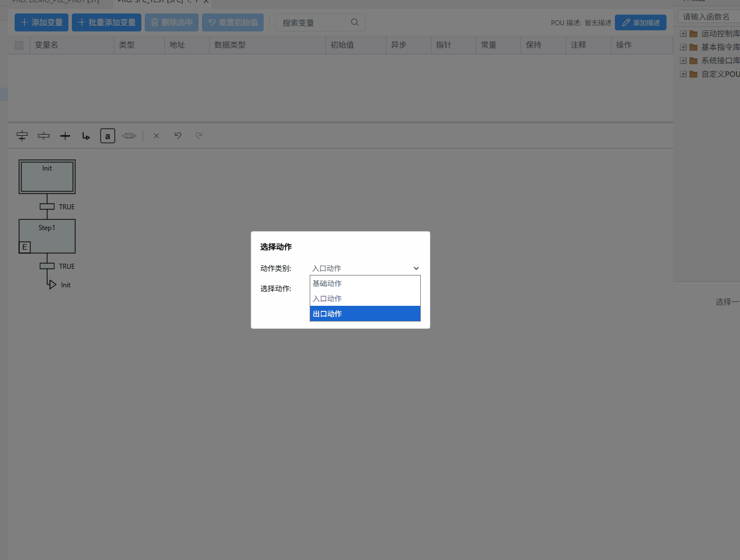Click the redo arrow in SFC toolbar

coord(199,135)
